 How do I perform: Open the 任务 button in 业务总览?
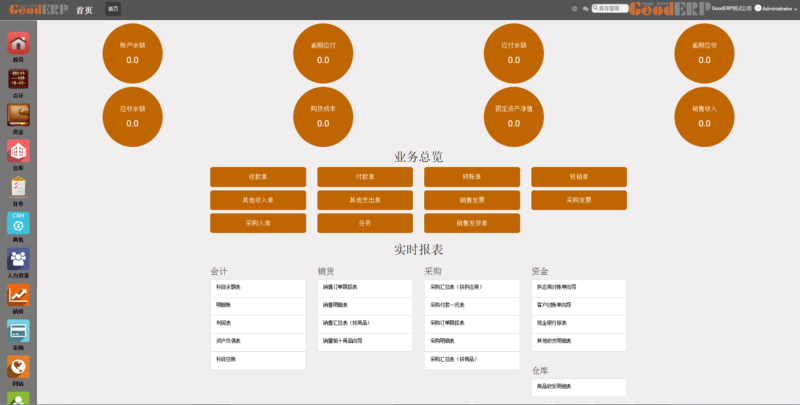[365, 223]
